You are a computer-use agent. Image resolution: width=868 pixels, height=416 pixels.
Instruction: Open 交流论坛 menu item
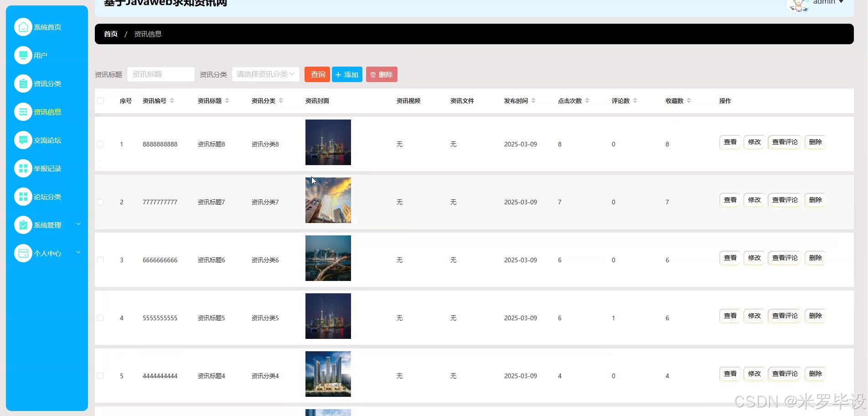pyautogui.click(x=47, y=140)
